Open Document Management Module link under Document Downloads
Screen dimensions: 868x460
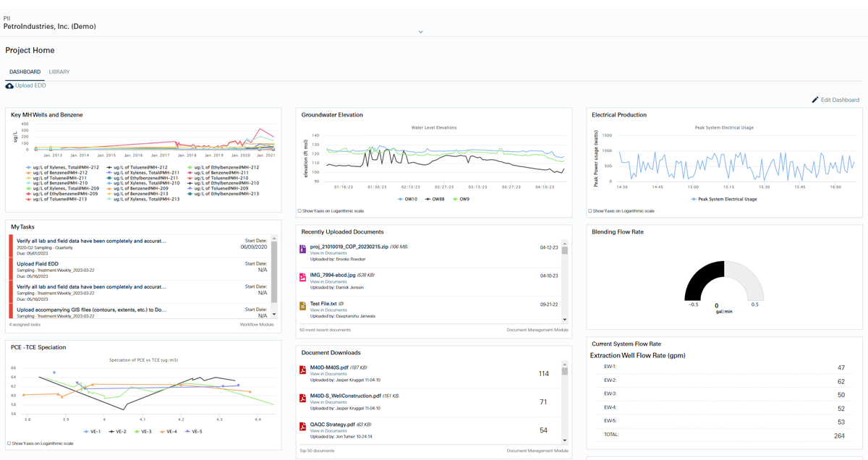coord(537,451)
